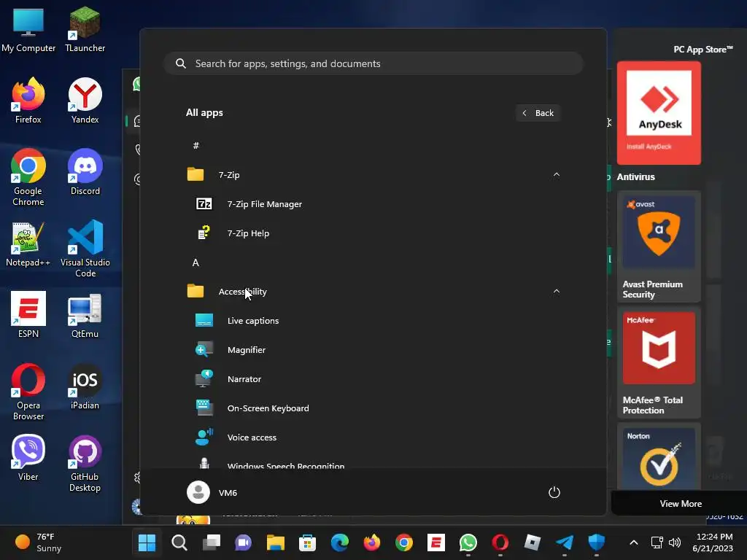
Task: Select Visual Studio Code desktop shortcut
Action: pyautogui.click(x=85, y=249)
